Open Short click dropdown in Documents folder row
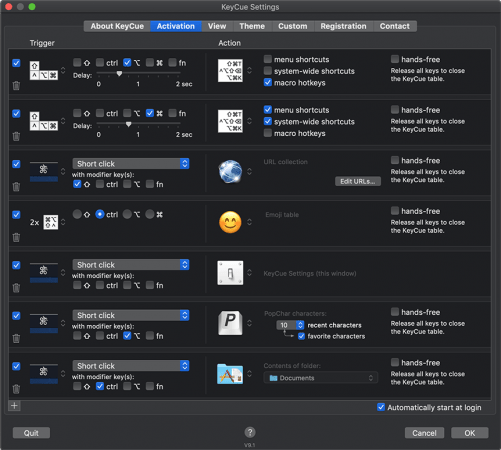501x450 pixels. tap(131, 366)
